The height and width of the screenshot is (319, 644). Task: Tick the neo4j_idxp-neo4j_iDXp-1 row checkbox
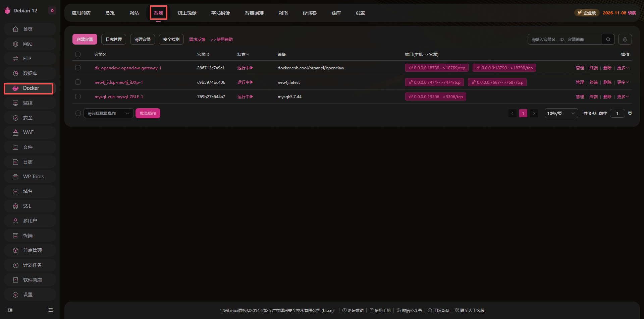pyautogui.click(x=78, y=82)
